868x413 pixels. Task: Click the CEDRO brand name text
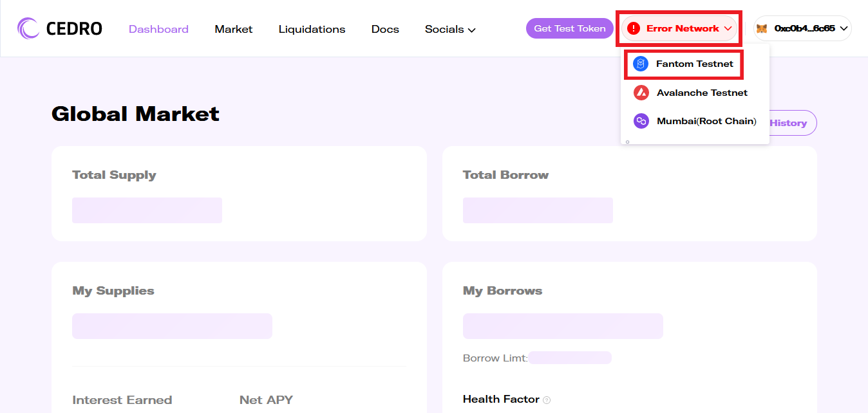click(74, 28)
